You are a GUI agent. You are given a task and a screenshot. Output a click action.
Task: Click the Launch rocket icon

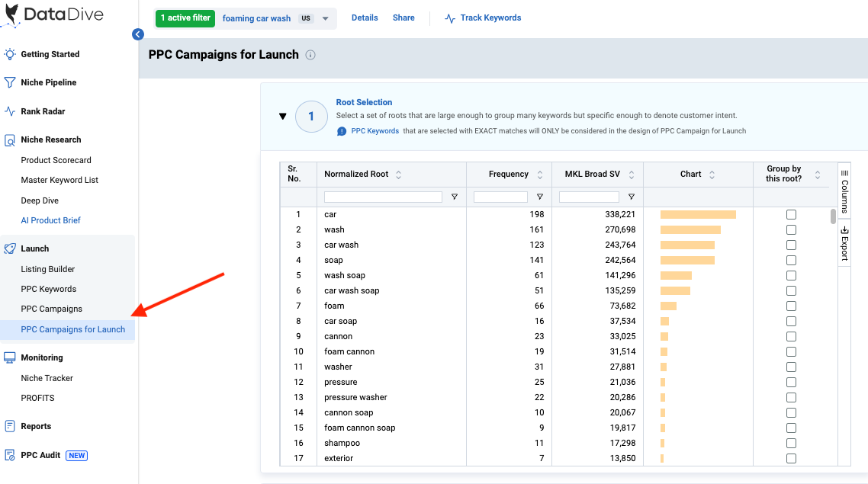point(9,248)
